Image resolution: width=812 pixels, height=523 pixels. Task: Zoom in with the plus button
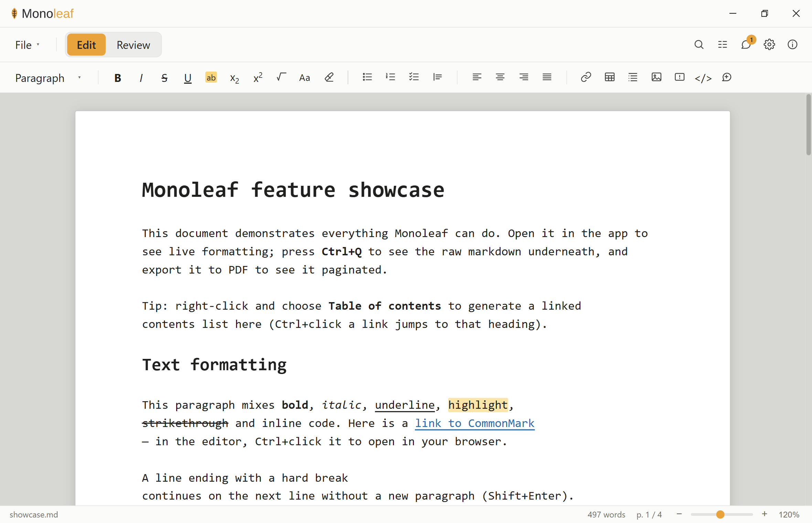(x=765, y=514)
